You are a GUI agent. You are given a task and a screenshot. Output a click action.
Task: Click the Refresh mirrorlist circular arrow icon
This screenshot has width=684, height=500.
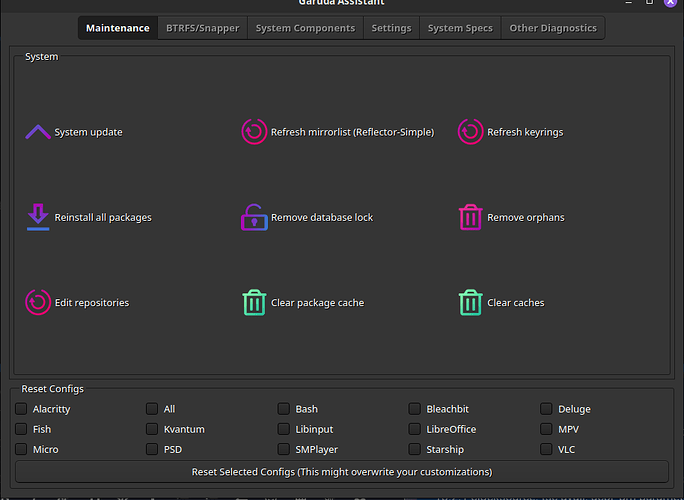[x=254, y=131]
